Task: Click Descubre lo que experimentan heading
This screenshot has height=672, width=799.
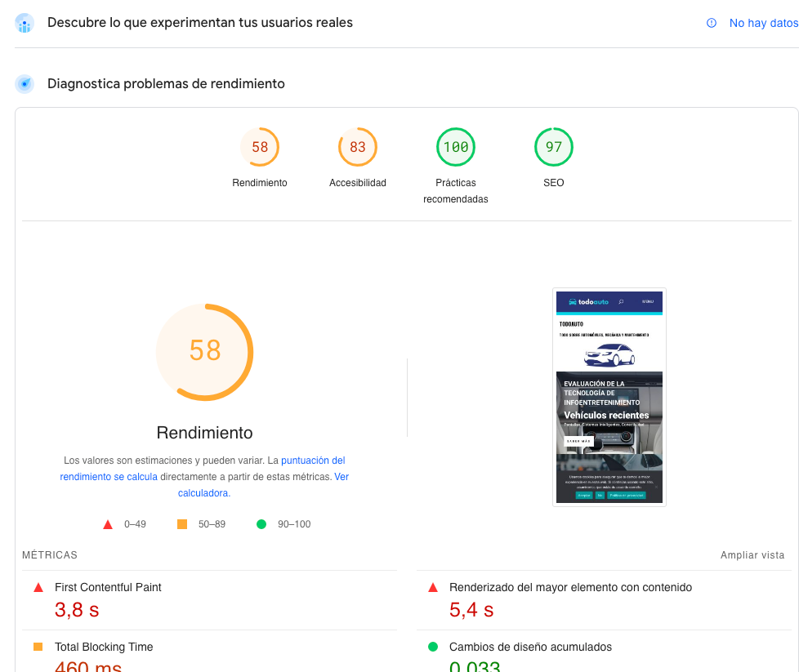Action: click(200, 22)
